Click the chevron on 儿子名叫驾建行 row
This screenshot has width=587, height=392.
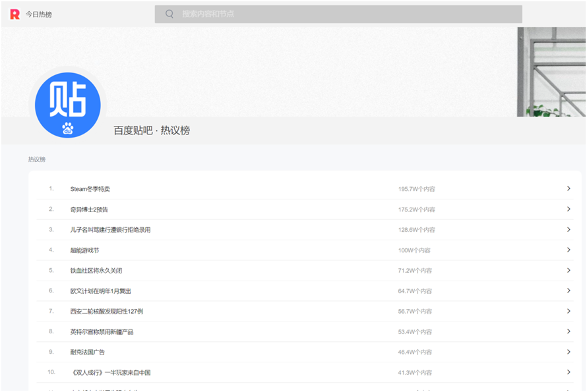point(569,229)
